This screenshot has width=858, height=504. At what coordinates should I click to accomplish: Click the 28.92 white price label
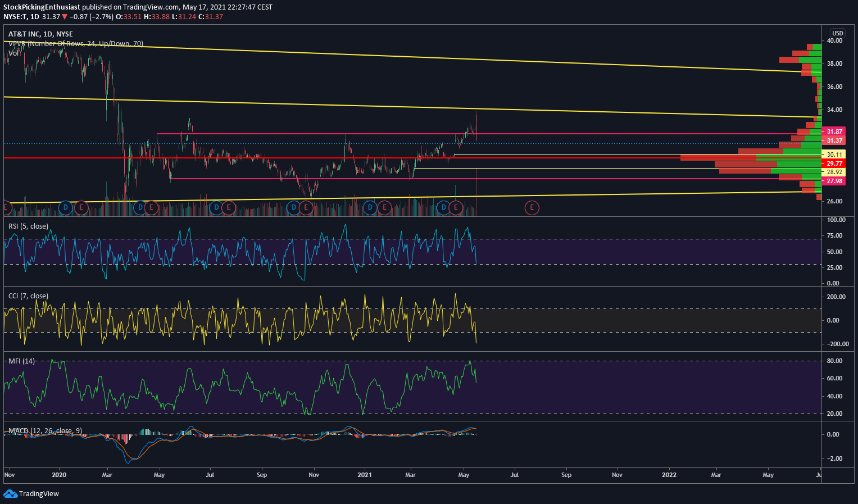pos(834,172)
